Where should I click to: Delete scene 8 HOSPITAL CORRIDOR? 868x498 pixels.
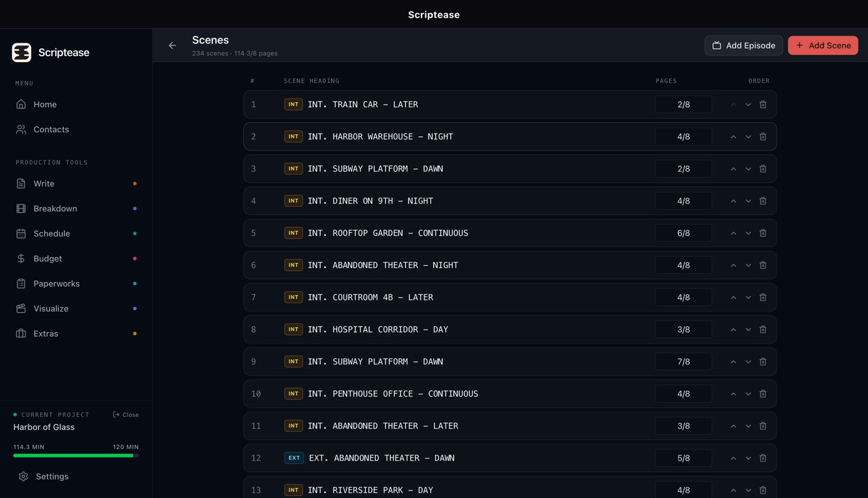763,330
